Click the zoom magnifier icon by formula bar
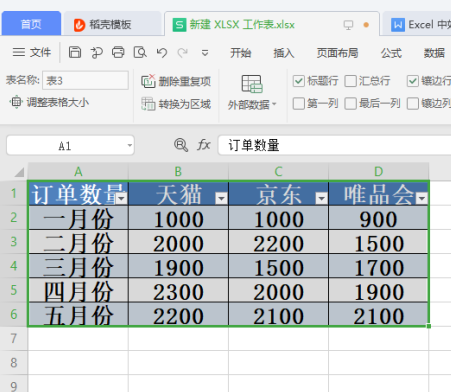 click(181, 145)
